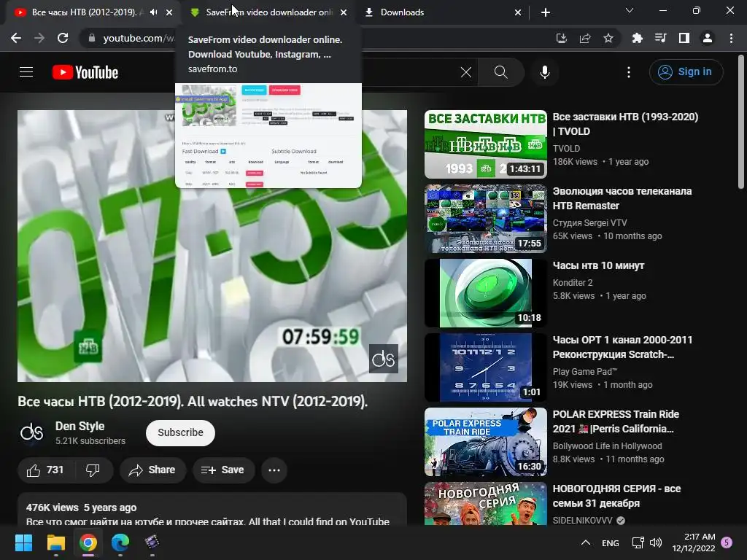Open network status in system tray
The image size is (747, 560).
638,542
